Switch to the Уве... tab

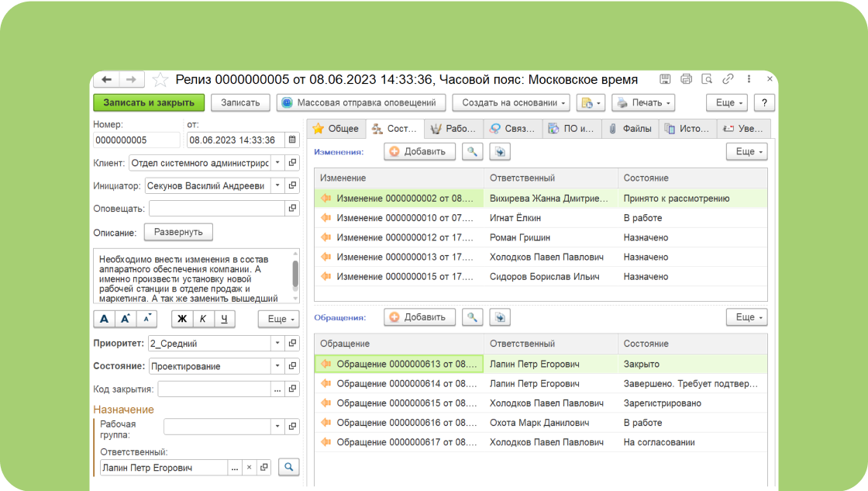744,129
